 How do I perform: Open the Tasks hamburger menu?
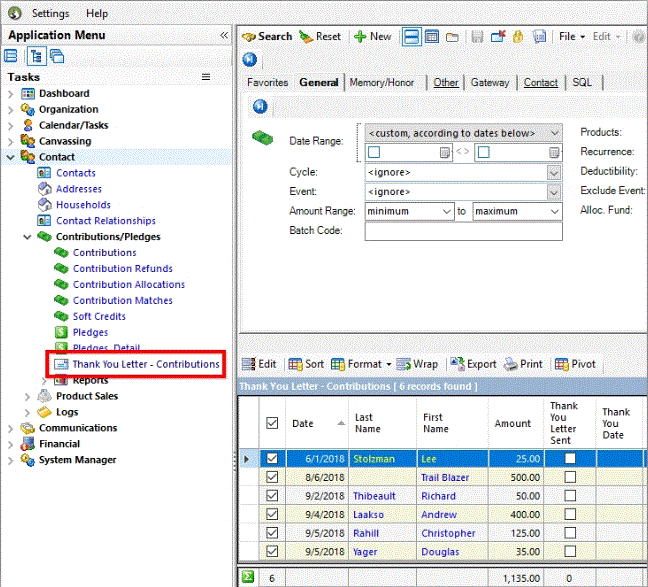pyautogui.click(x=206, y=77)
